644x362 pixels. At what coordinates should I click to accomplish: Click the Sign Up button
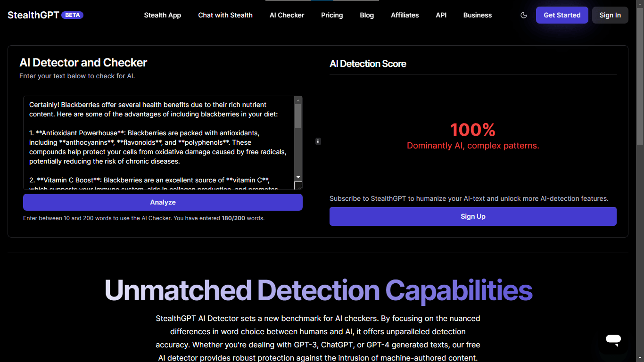473,216
